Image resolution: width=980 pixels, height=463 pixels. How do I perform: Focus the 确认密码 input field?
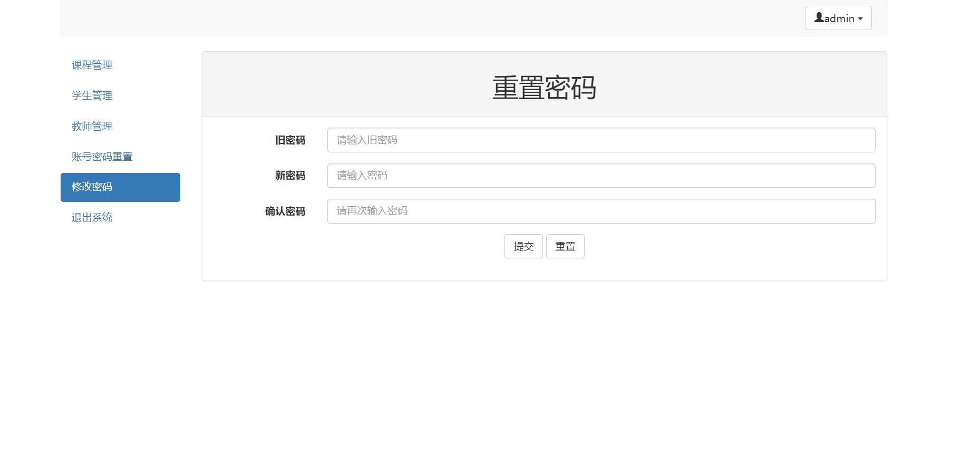601,211
